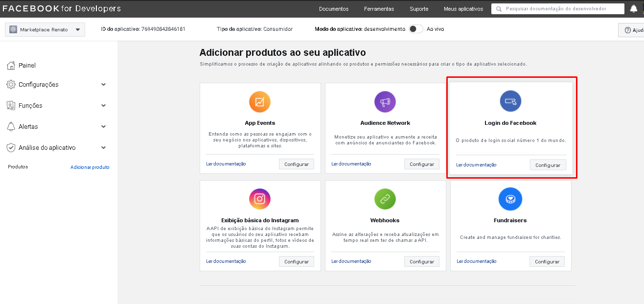
Task: Click the Exibição básica do Instagram title
Action: coord(260,221)
